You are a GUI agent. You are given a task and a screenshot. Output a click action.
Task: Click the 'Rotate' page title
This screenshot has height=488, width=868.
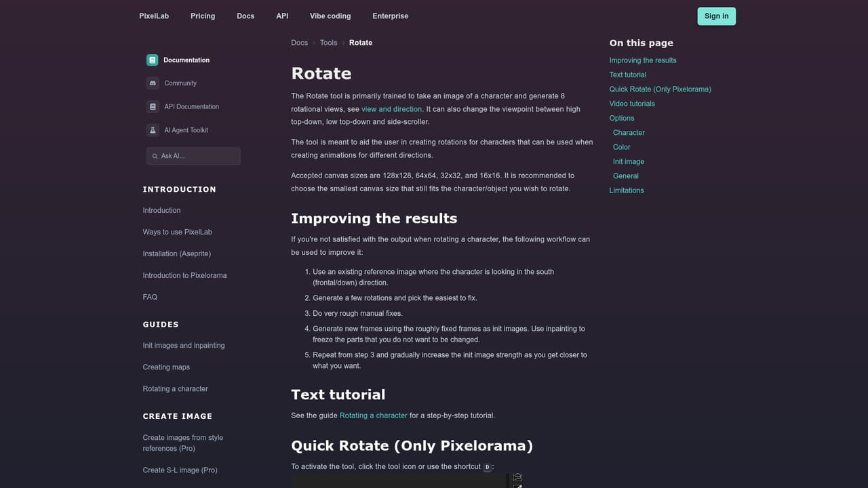point(321,73)
